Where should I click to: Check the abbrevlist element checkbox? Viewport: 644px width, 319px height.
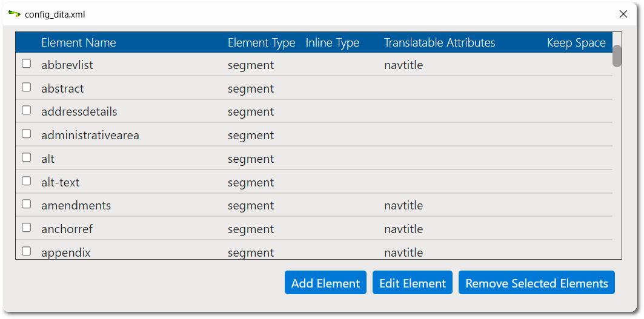click(26, 64)
